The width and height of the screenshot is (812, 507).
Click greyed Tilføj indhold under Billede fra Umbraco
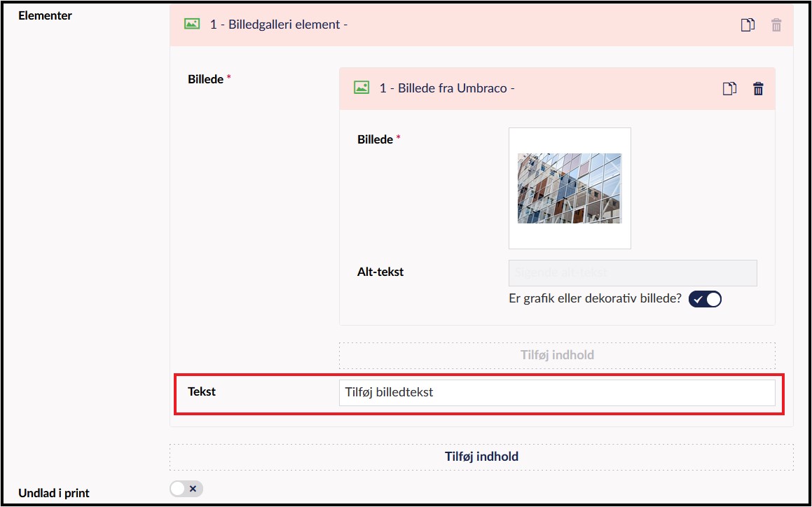coord(557,355)
